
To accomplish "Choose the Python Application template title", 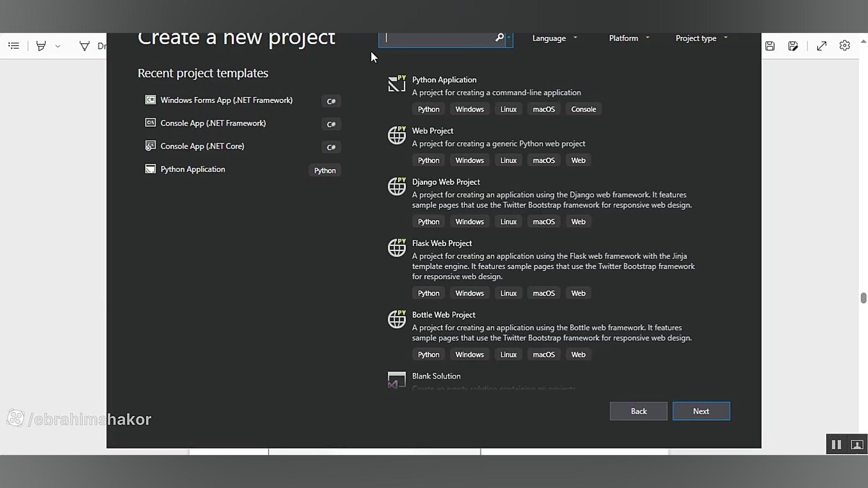I will 444,80.
